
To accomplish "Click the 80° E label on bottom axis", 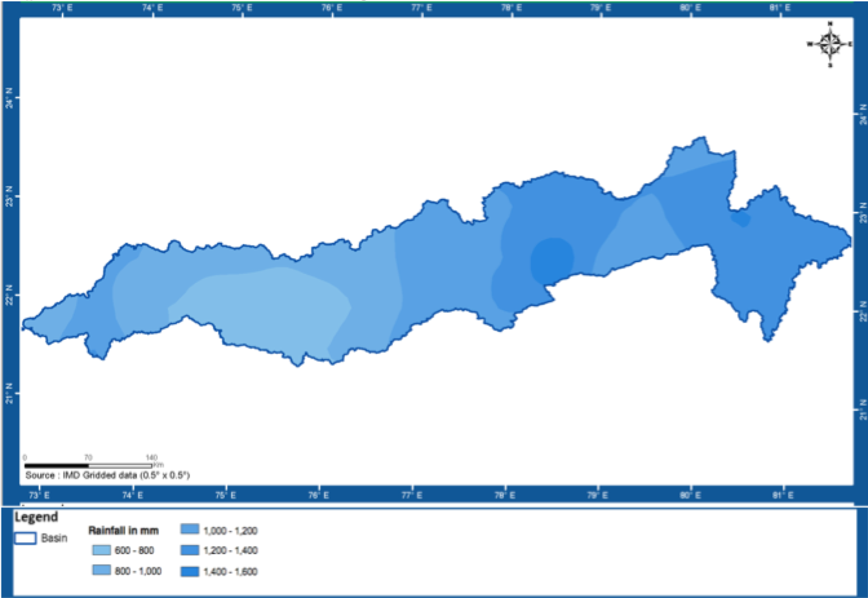I will click(x=690, y=495).
